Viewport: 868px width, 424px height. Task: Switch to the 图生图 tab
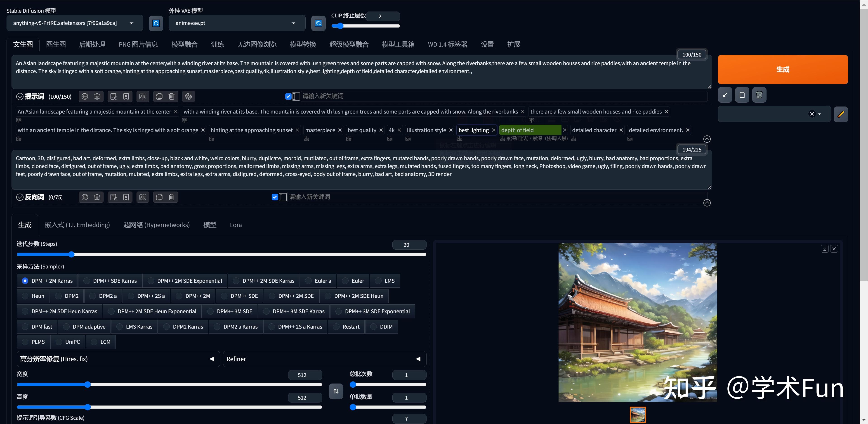pos(56,44)
